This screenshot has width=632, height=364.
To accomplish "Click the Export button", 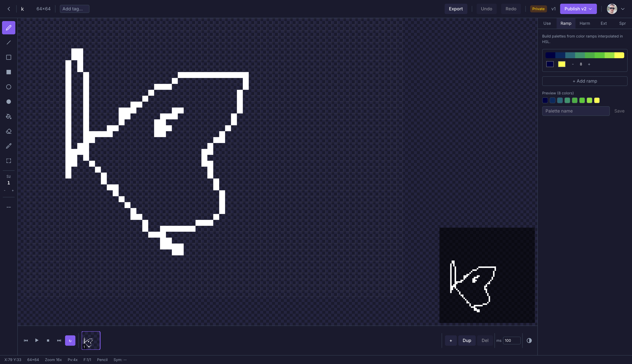I will (x=456, y=9).
